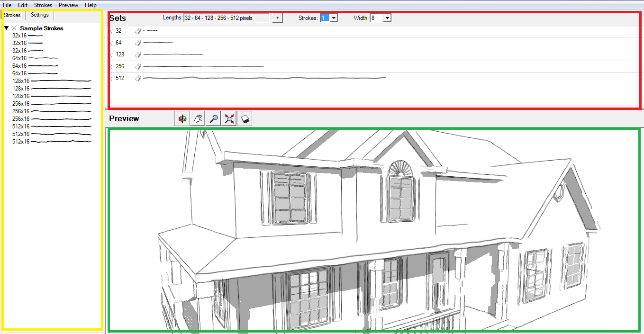Expand the 256 row in the Sets panel

(111, 66)
